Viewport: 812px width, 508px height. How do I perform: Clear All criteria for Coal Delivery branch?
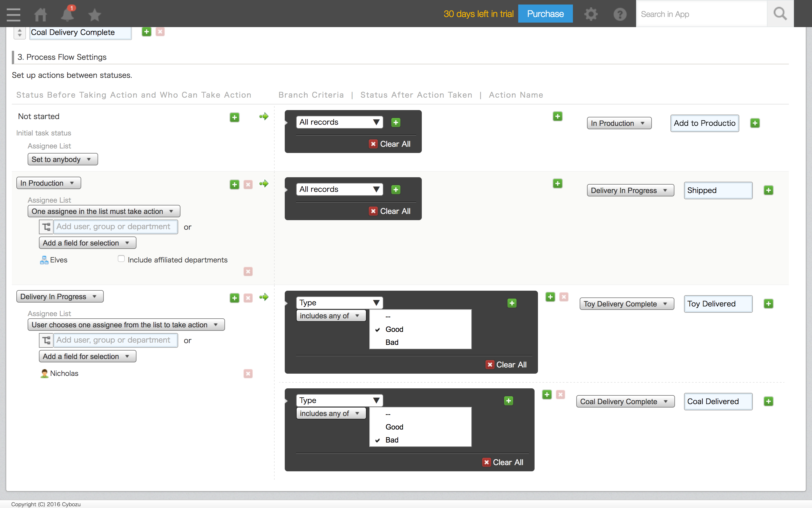click(503, 462)
